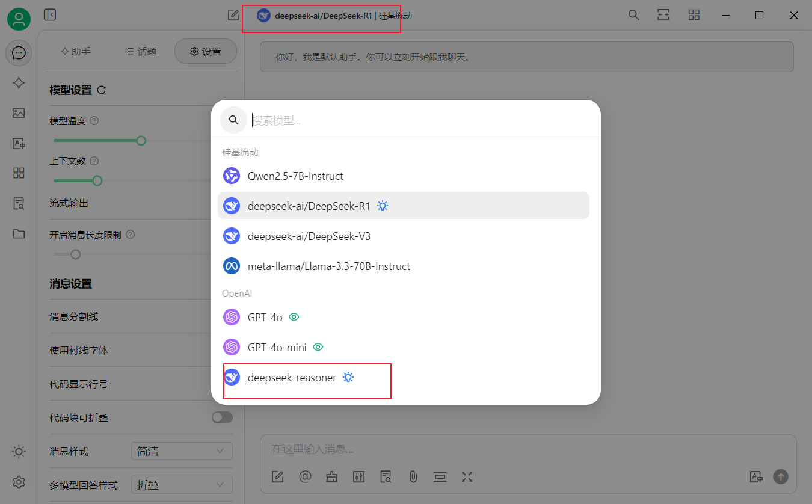The image size is (812, 504).
Task: Open the chat assistant sidebar icon
Action: pyautogui.click(x=19, y=53)
